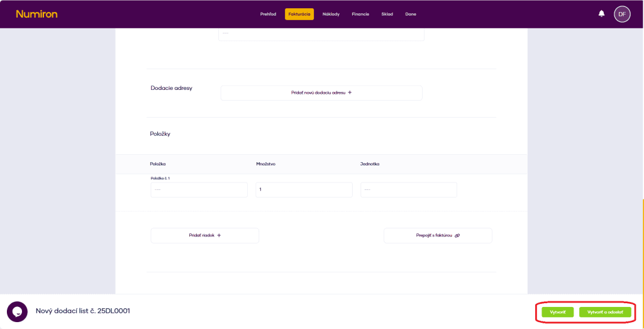Image resolution: width=644 pixels, height=329 pixels.
Task: Go to the Prehľad tab
Action: (x=268, y=14)
